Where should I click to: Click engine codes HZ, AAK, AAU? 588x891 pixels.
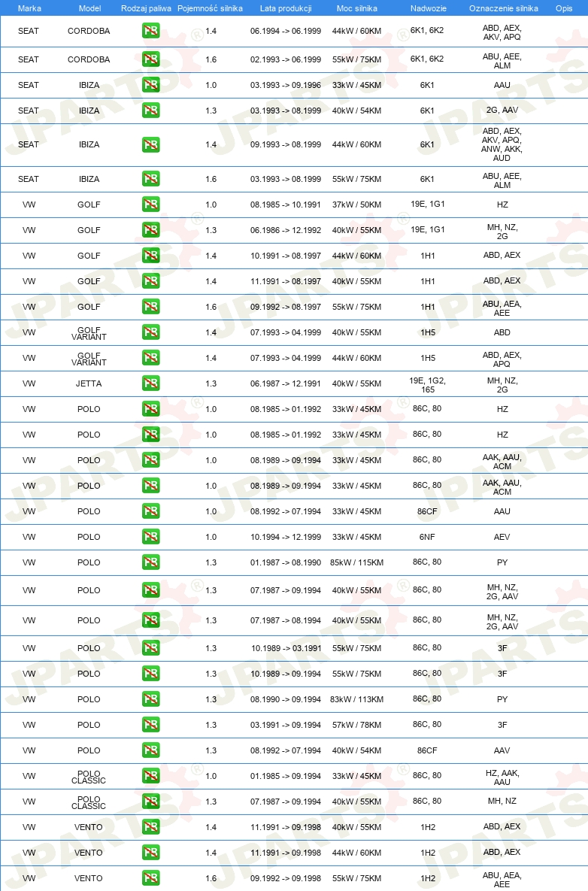point(502,777)
